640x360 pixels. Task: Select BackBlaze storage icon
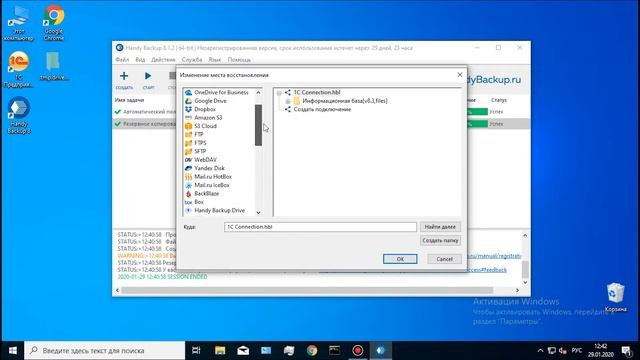pos(188,193)
